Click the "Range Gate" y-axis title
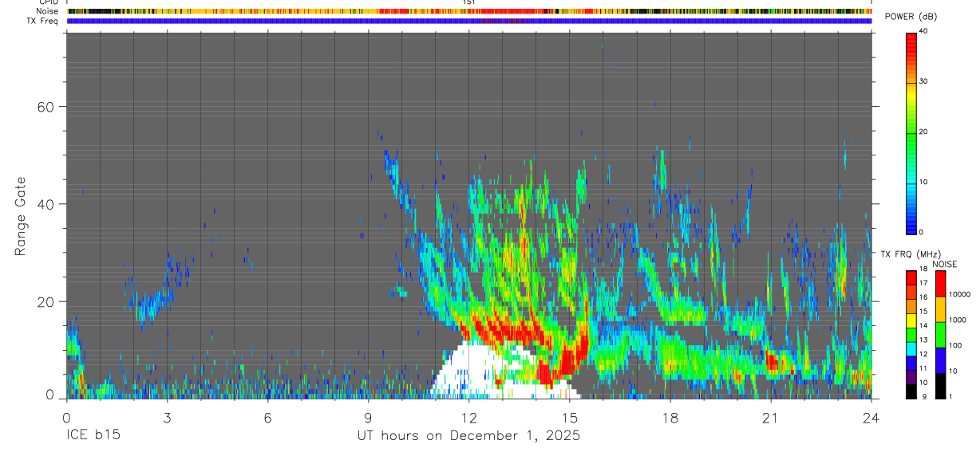 click(21, 217)
